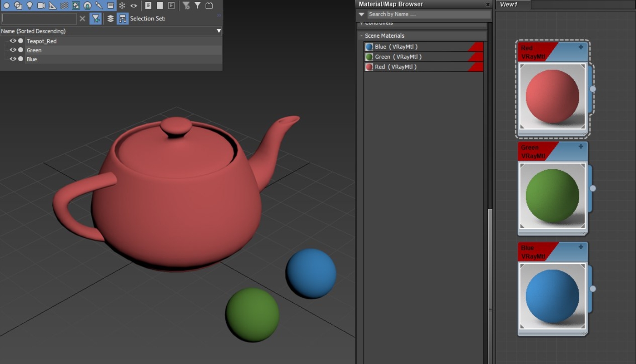Expand the Red VRayMtl node plus button

tap(581, 47)
